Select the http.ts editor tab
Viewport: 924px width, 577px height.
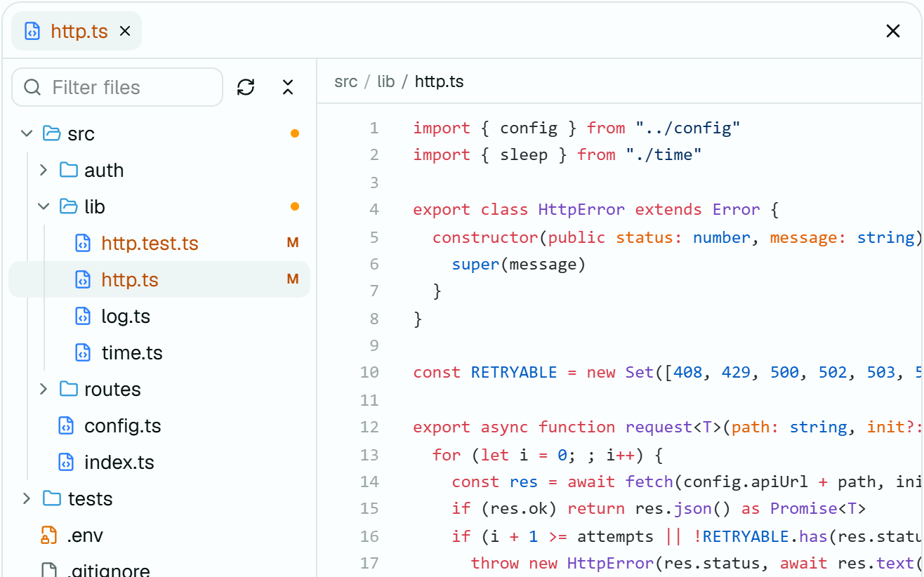pos(77,31)
